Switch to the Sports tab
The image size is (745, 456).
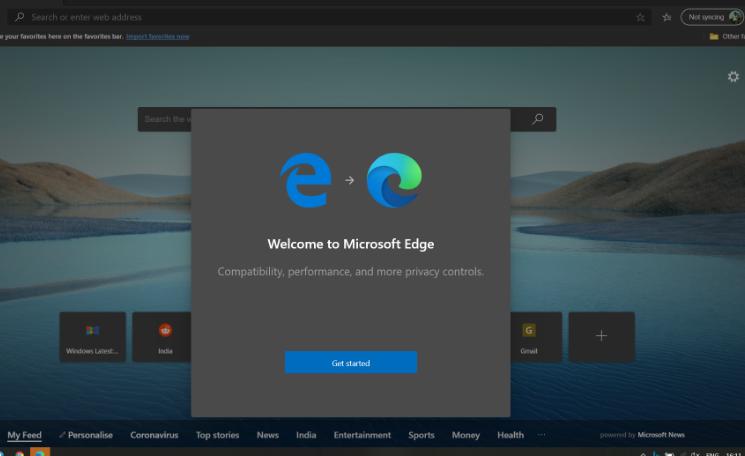pyautogui.click(x=421, y=435)
